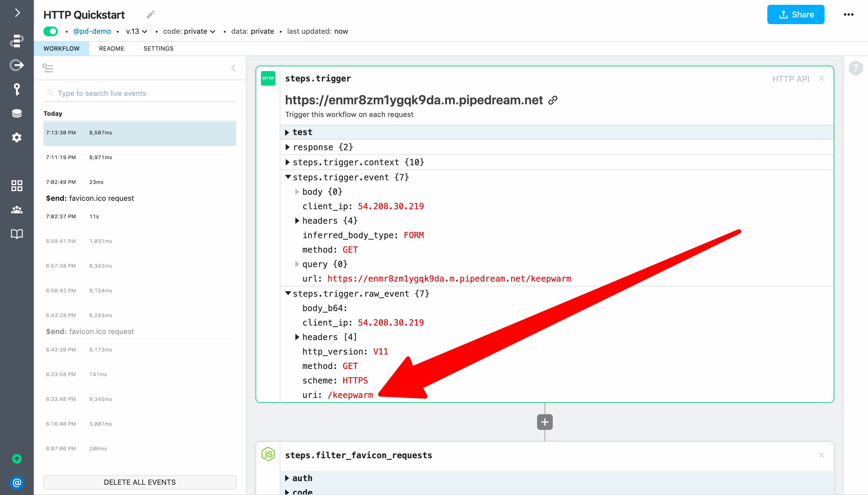
Task: Toggle the event list filter icon
Action: (48, 68)
